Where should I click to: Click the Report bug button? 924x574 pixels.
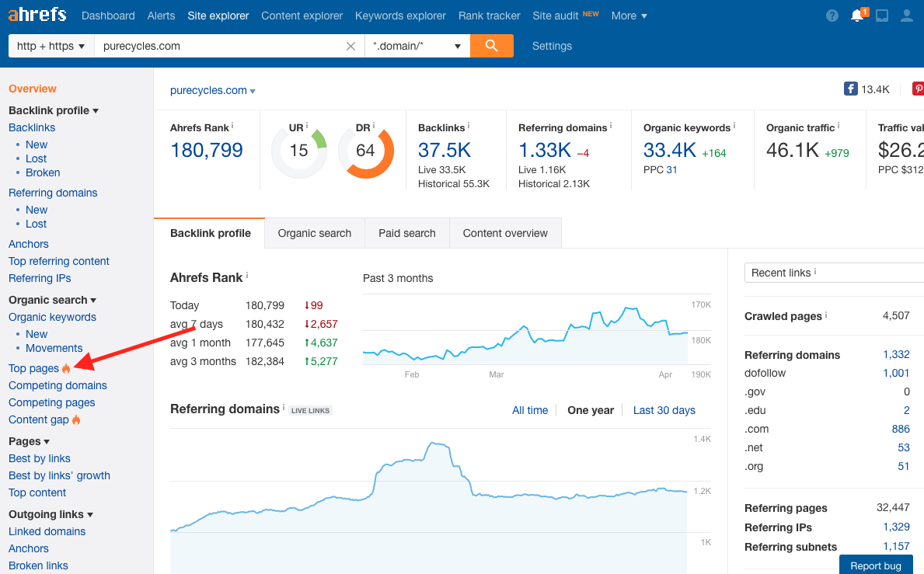coord(876,565)
